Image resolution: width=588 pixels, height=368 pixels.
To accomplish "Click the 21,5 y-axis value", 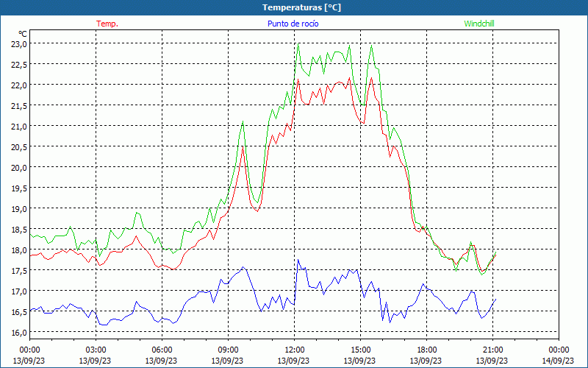I will pyautogui.click(x=19, y=105).
